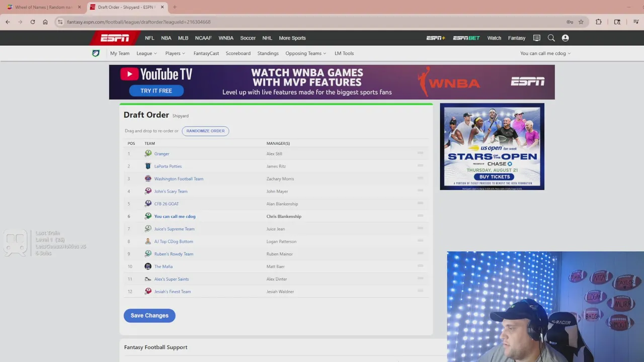Expand the Opposing Teams dropdown
This screenshot has width=644, height=362.
point(306,53)
